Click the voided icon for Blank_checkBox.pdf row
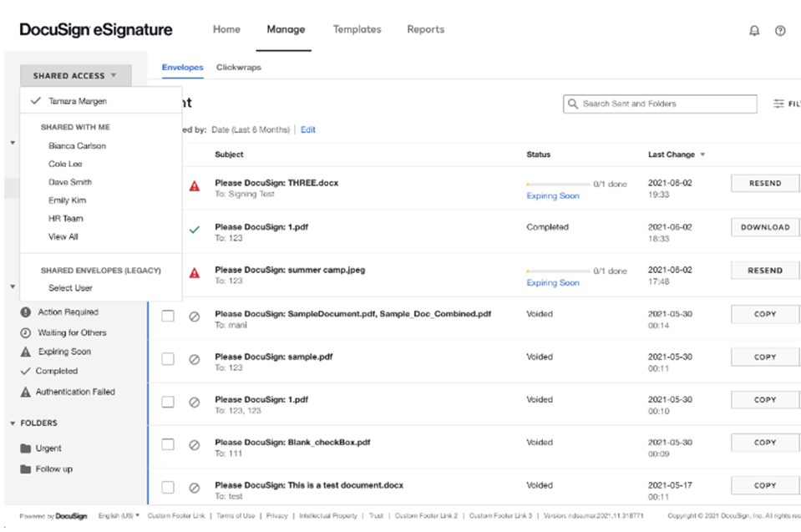 [194, 445]
